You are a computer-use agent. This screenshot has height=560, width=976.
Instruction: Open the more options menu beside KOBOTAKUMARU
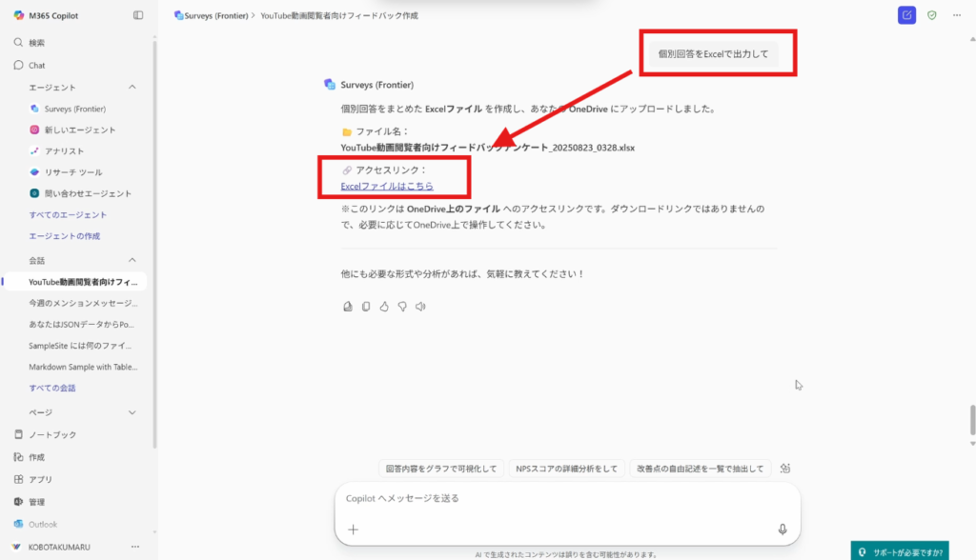[134, 547]
